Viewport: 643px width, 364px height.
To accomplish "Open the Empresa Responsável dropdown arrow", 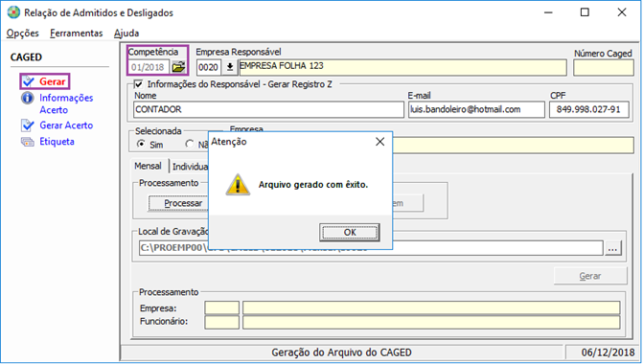I will coord(230,67).
